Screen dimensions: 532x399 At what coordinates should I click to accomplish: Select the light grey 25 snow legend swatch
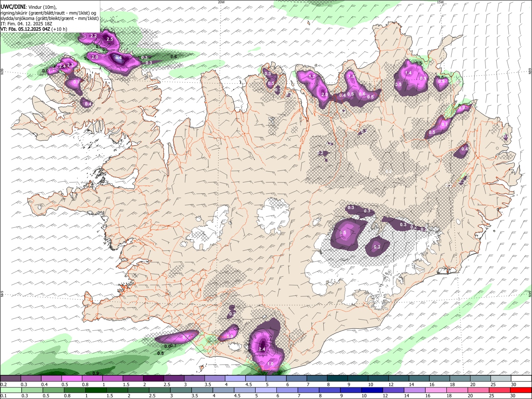click(501, 378)
